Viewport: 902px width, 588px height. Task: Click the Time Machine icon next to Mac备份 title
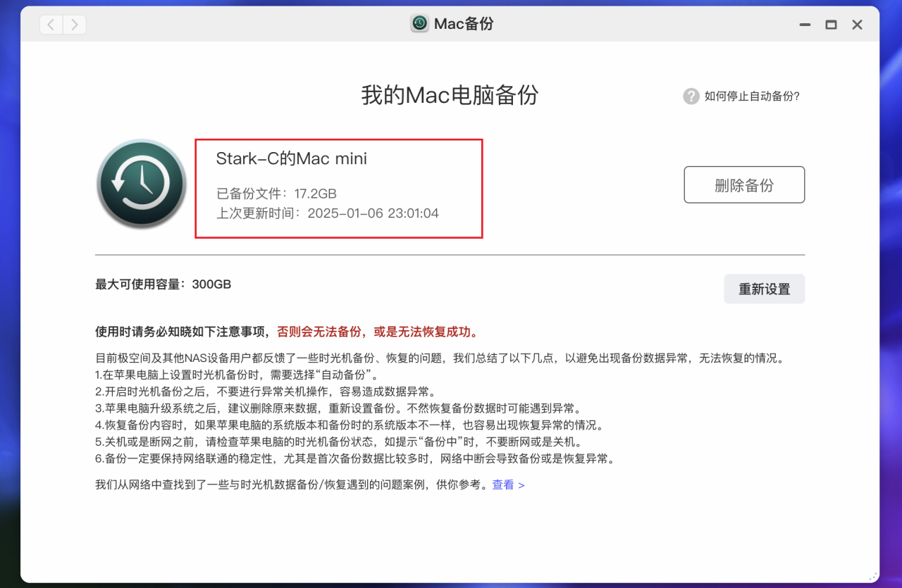[x=418, y=23]
